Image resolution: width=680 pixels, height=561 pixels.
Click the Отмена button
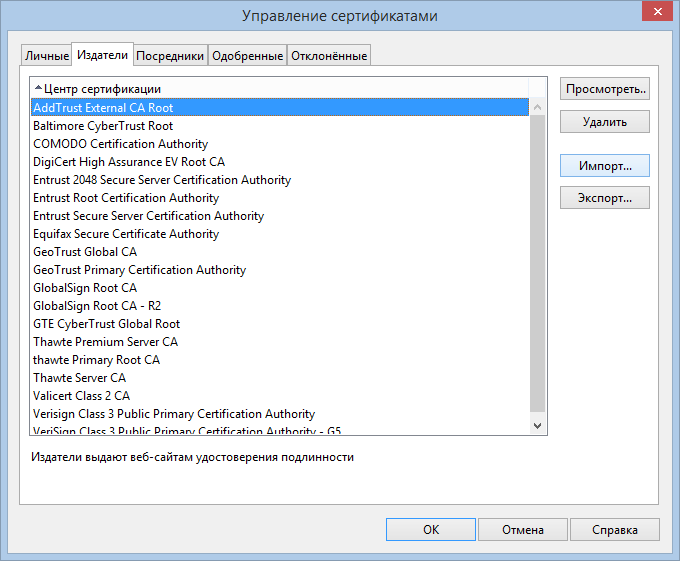pyautogui.click(x=523, y=529)
